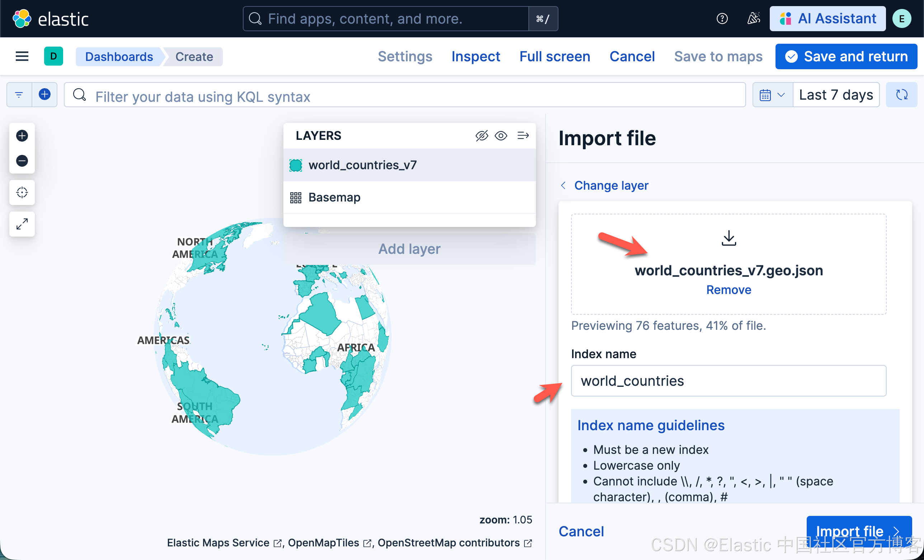
Task: Remove the uploaded geo.json file
Action: click(x=728, y=290)
